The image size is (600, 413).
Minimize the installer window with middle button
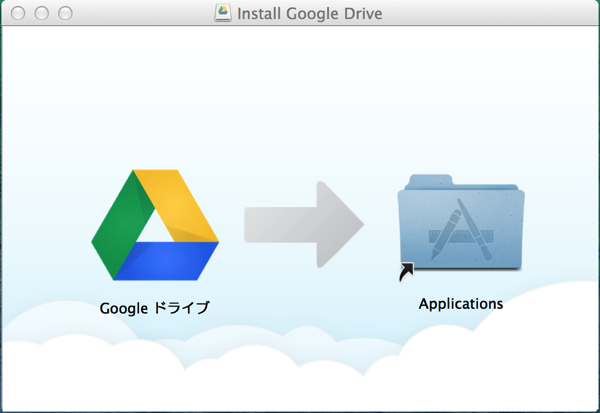[x=42, y=13]
